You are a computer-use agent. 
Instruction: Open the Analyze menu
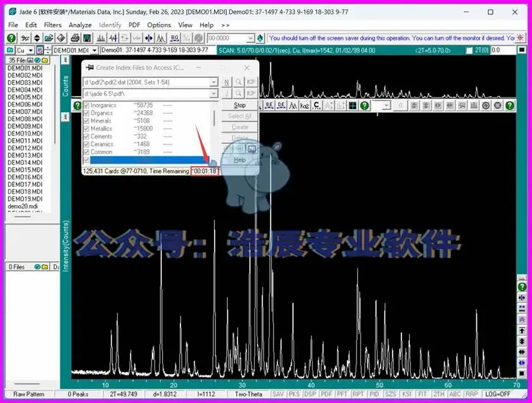(x=80, y=25)
